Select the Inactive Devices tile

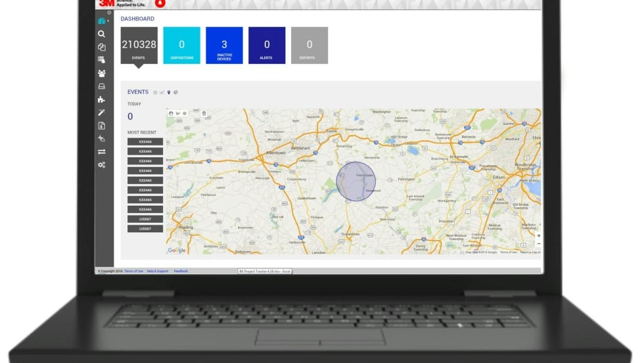tap(224, 45)
